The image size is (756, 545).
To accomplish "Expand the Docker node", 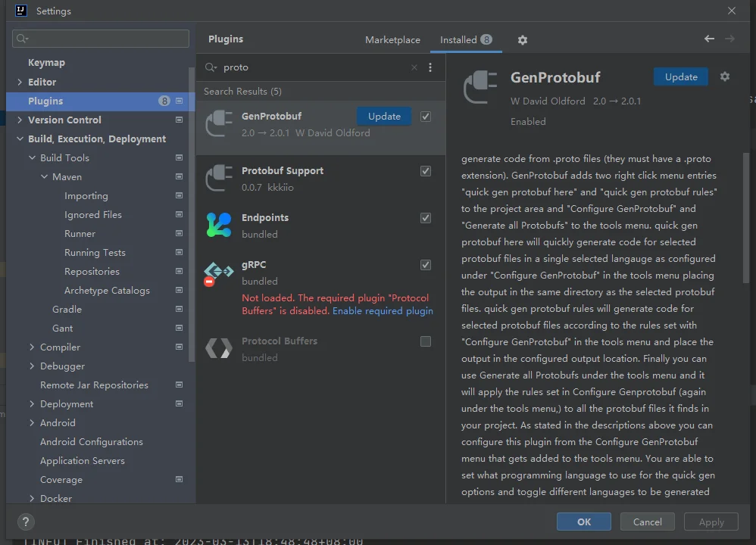I will [32, 498].
